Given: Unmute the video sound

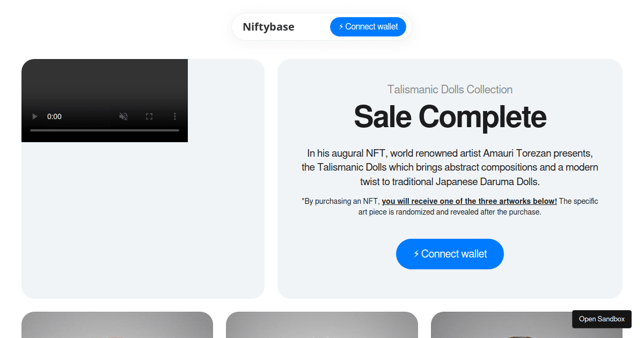Looking at the screenshot, I should pyautogui.click(x=123, y=116).
